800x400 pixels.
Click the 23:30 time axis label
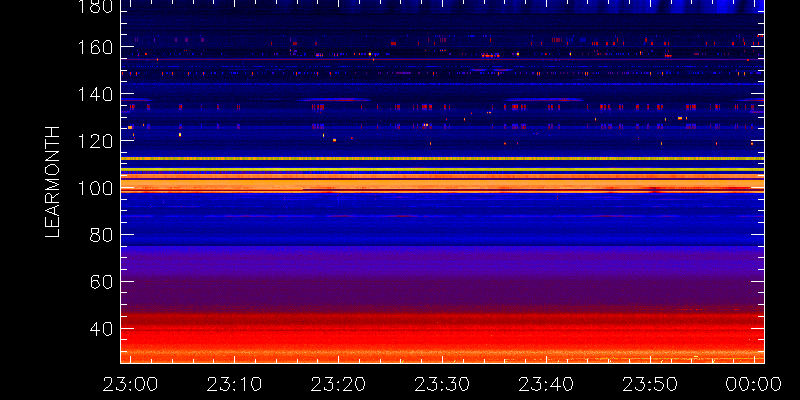(x=442, y=384)
